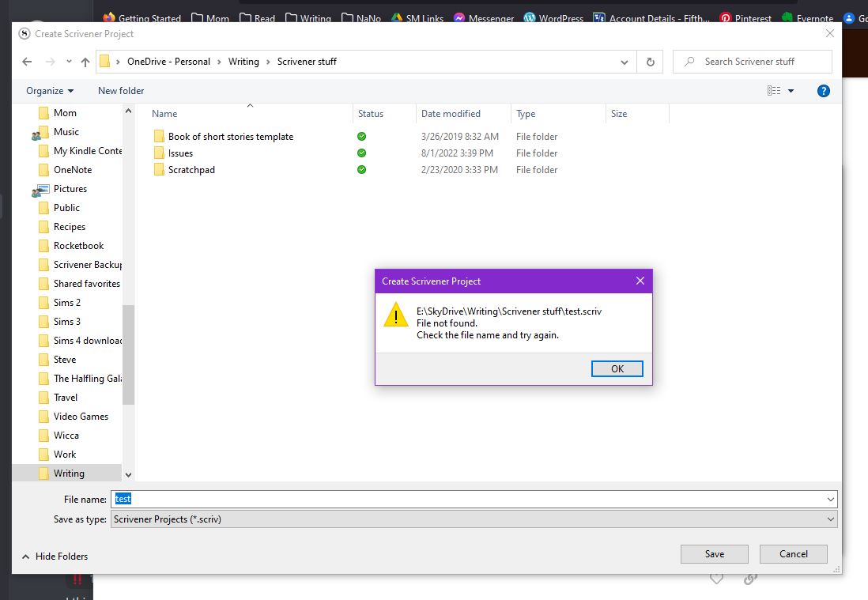
Task: Click OK in the File not found dialog
Action: pyautogui.click(x=617, y=368)
